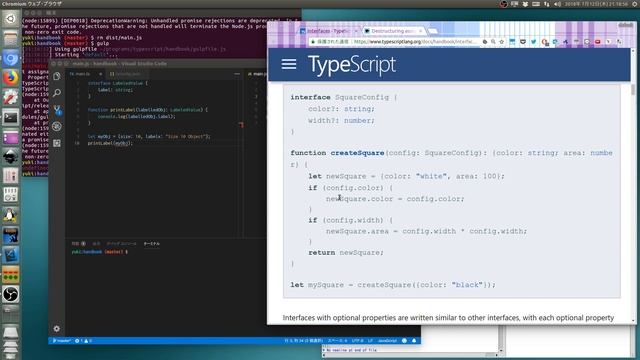Click the master branch in VS Code status bar
Viewport: 640px width, 360px height.
62,340
